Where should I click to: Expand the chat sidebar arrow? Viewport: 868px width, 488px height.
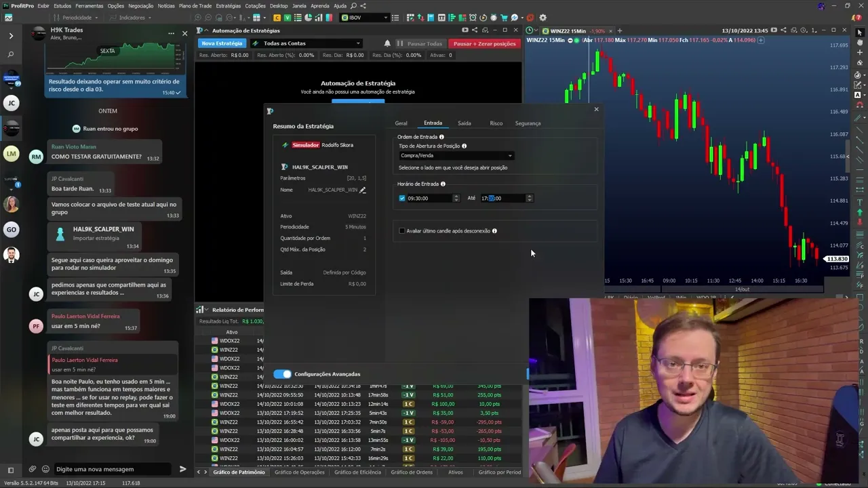click(x=11, y=35)
